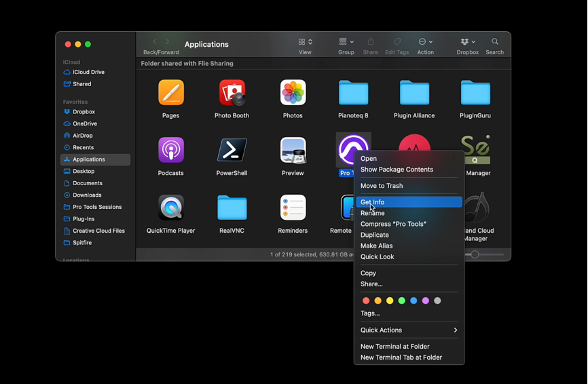588x384 pixels.
Task: Select Applications in the sidebar
Action: point(95,159)
